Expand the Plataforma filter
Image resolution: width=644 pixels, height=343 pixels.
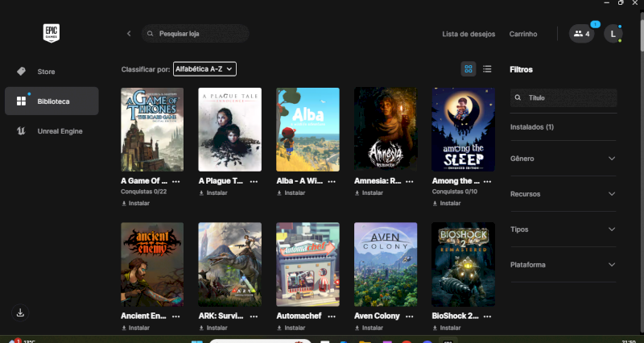(x=563, y=265)
